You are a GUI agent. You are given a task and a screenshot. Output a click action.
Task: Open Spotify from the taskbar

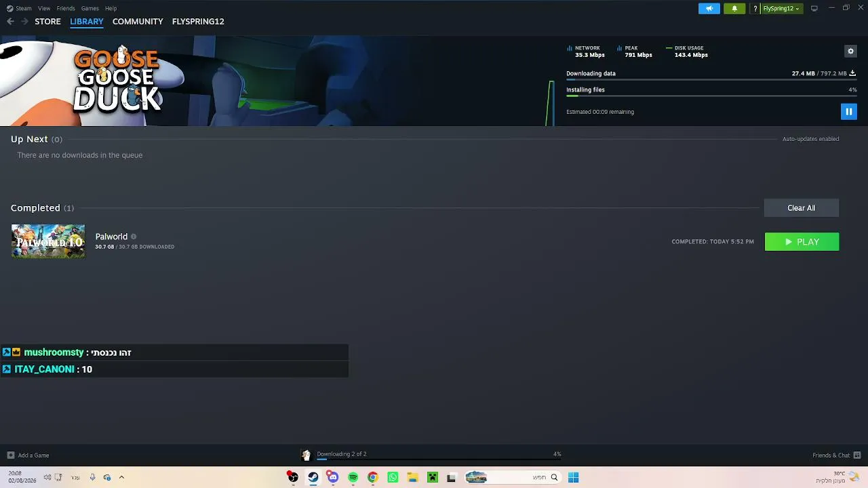click(353, 477)
